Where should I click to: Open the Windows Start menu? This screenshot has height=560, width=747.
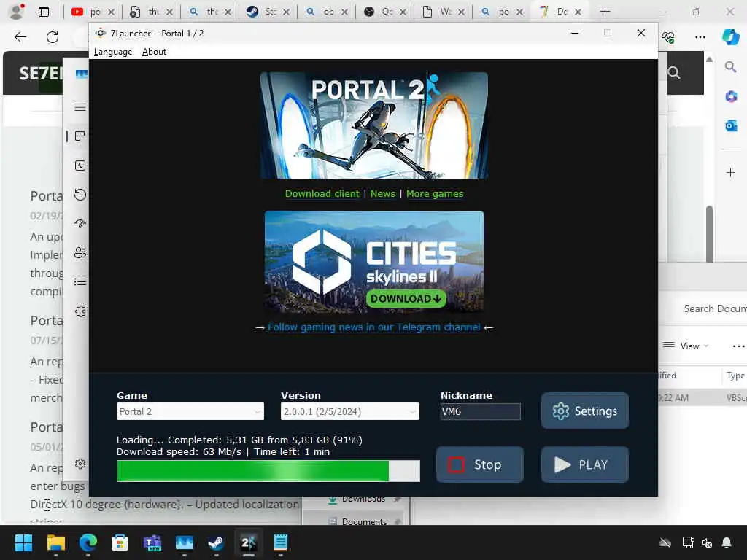coord(23,542)
